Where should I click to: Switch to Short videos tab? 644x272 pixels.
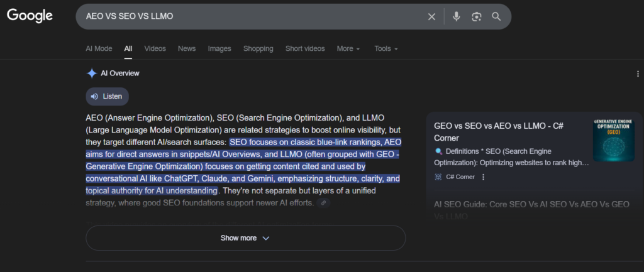[x=305, y=48]
